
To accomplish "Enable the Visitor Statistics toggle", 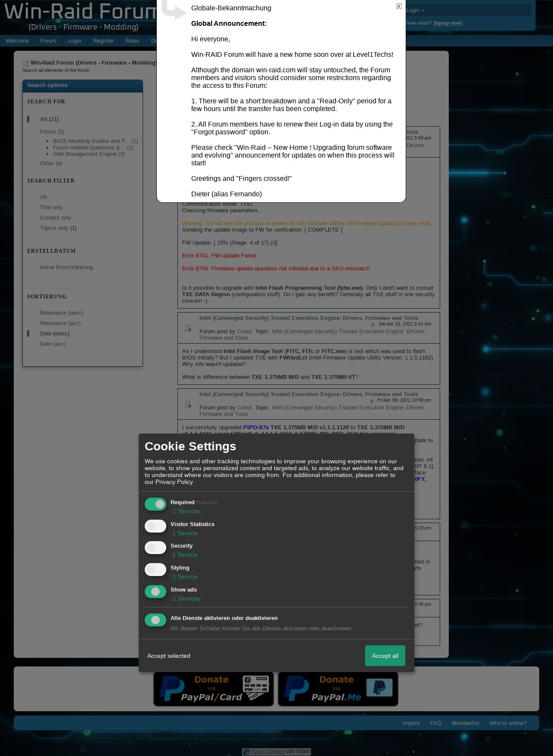I will click(155, 526).
